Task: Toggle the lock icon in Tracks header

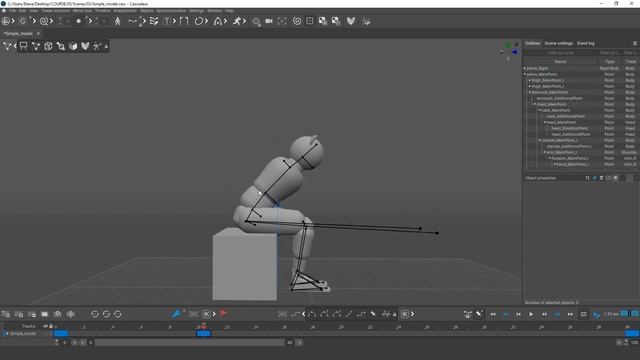Action: point(51,326)
